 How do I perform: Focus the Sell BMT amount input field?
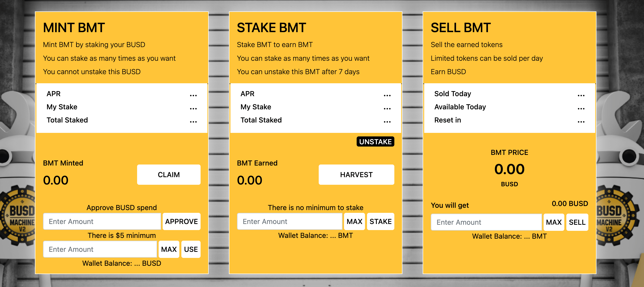point(486,222)
